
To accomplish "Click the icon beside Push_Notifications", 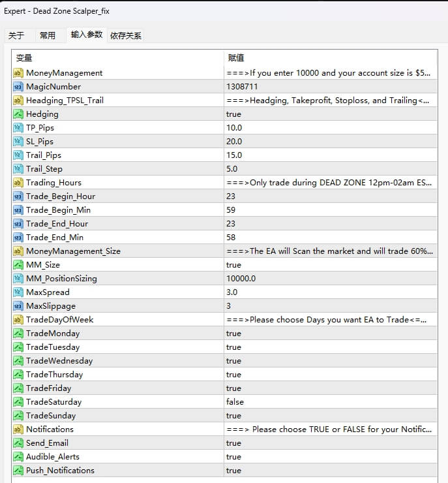I will point(18,471).
